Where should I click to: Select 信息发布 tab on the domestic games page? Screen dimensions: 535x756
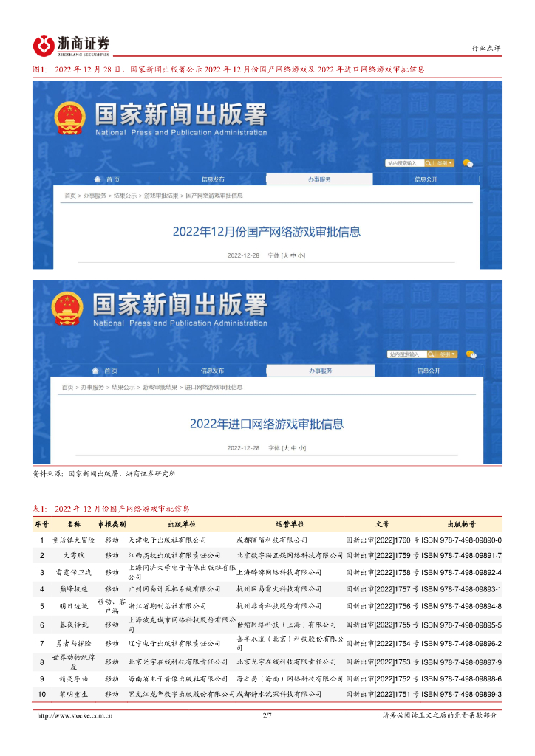213,179
